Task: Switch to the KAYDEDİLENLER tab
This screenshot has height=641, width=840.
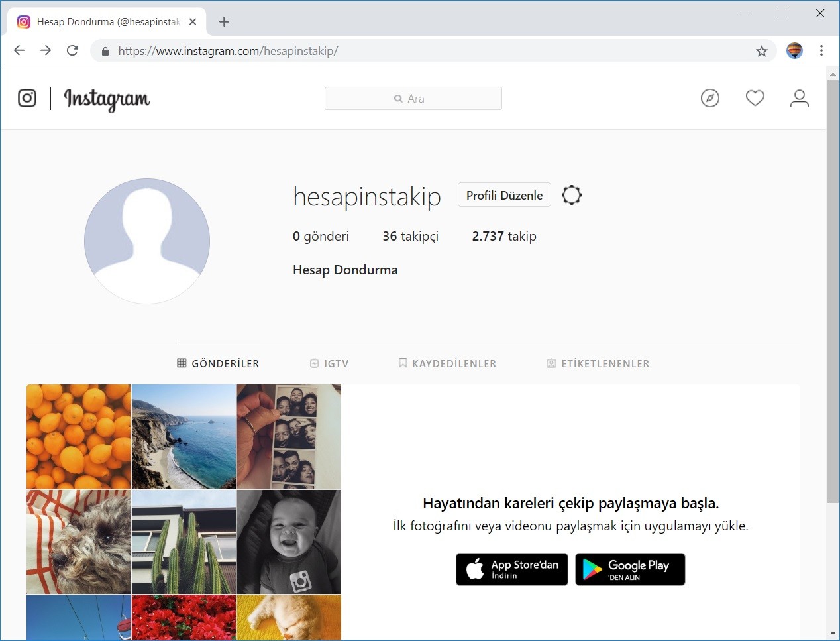Action: [447, 363]
